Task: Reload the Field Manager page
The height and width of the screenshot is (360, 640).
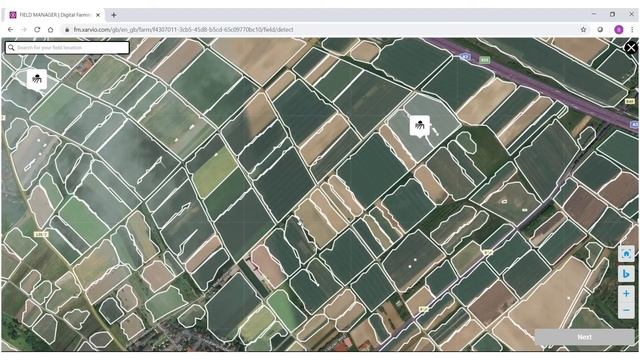Action: pyautogui.click(x=37, y=29)
